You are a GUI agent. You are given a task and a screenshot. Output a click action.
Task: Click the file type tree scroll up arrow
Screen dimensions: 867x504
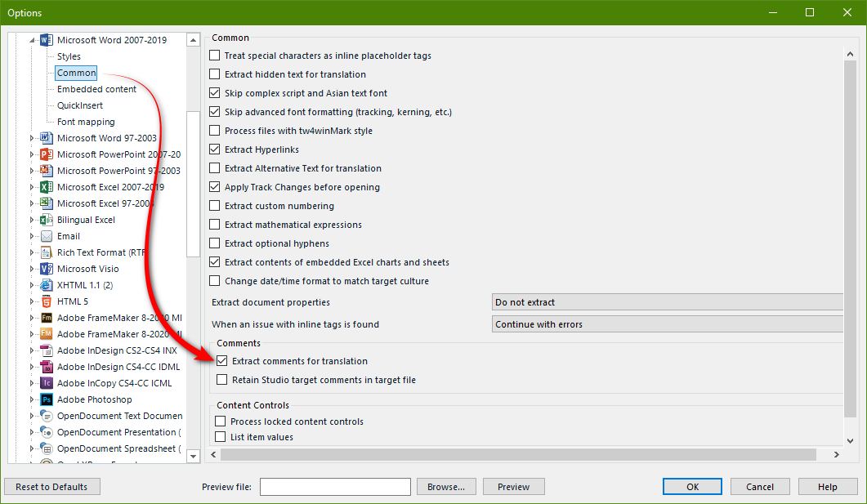coord(193,40)
